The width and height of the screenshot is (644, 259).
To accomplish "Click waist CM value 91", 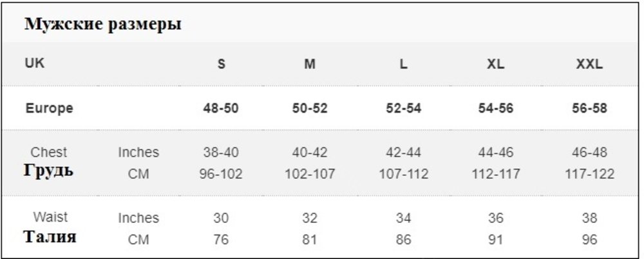I will click(x=496, y=239).
